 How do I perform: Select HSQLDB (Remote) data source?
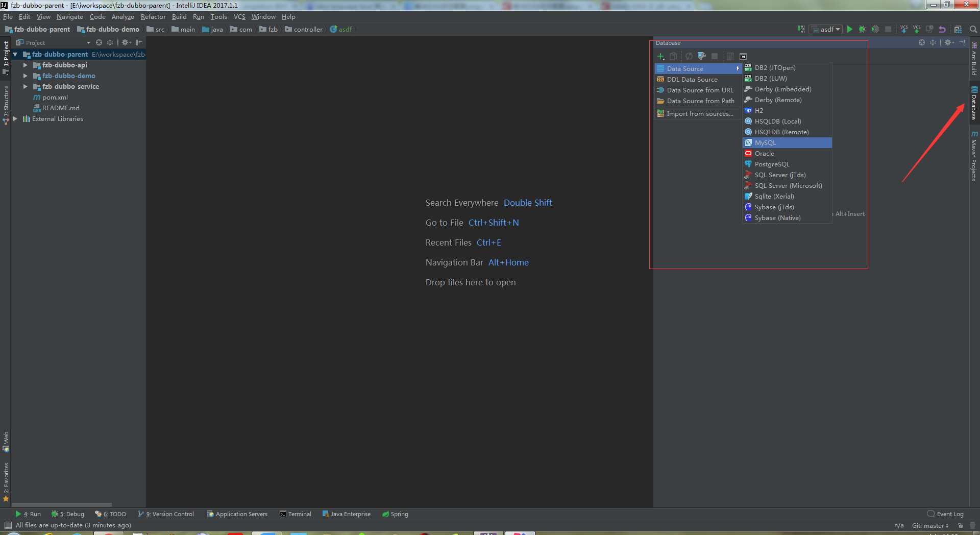787,132
